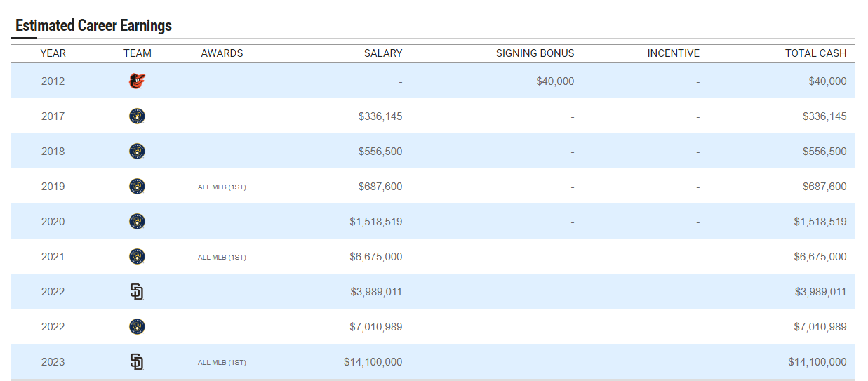The image size is (868, 381).
Task: Click the Orioles logo in the 2012 row
Action: tap(137, 81)
